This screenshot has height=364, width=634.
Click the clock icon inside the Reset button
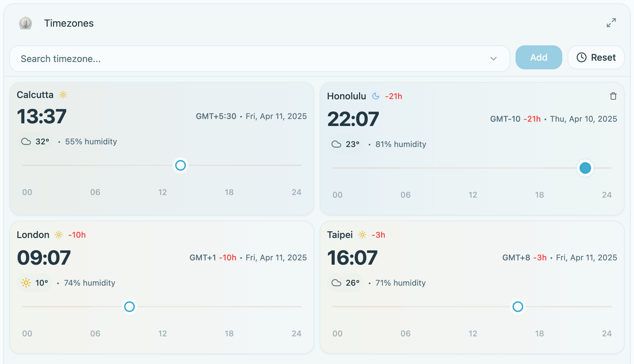tap(581, 57)
